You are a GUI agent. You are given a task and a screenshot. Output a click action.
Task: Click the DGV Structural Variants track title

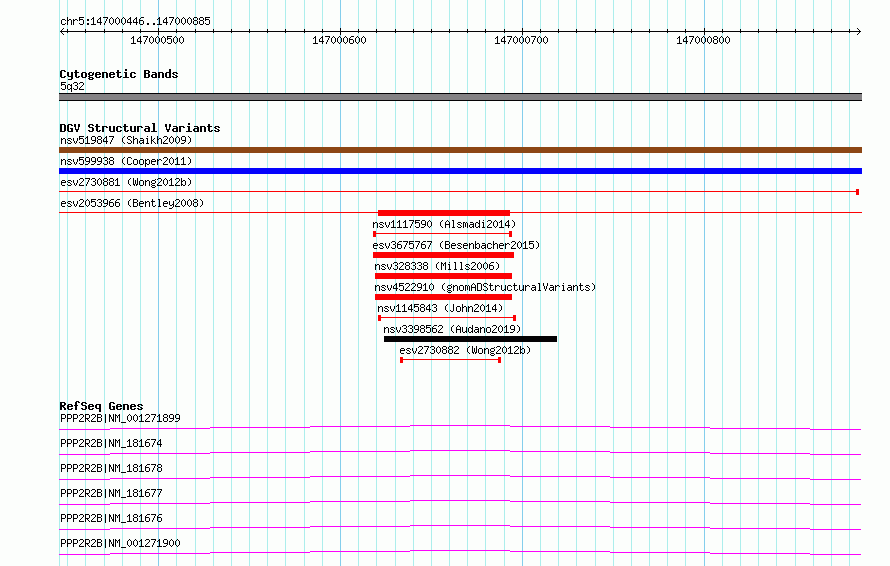140,128
